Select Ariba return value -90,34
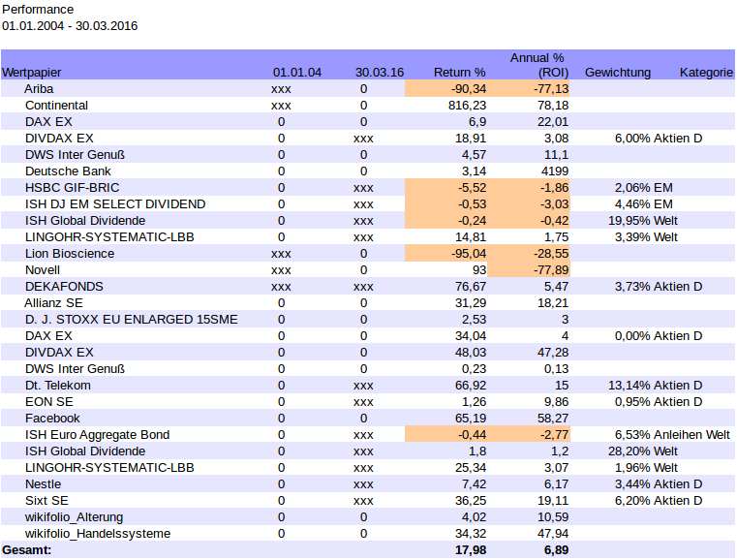Screen dimensions: 737x560 (x=469, y=89)
